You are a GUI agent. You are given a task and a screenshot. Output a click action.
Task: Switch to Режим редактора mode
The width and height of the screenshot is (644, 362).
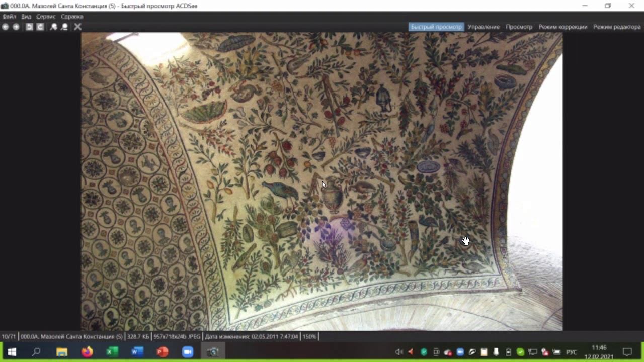617,27
